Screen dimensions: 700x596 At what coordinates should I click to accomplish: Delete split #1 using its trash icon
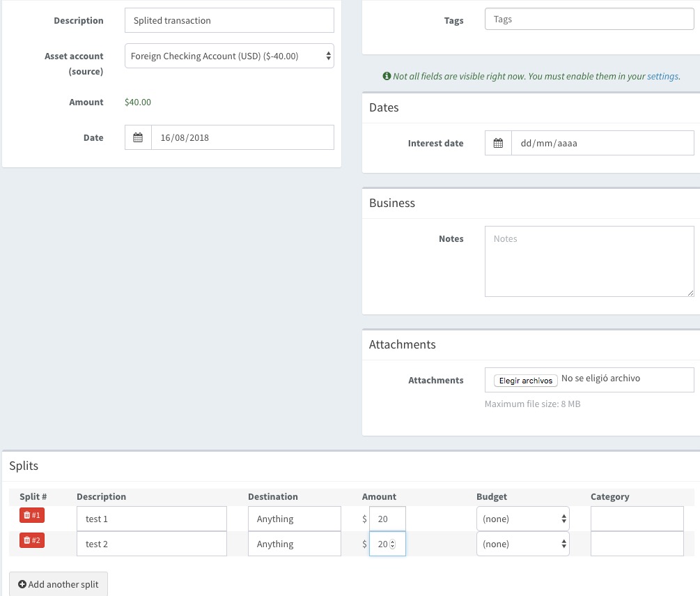point(31,514)
